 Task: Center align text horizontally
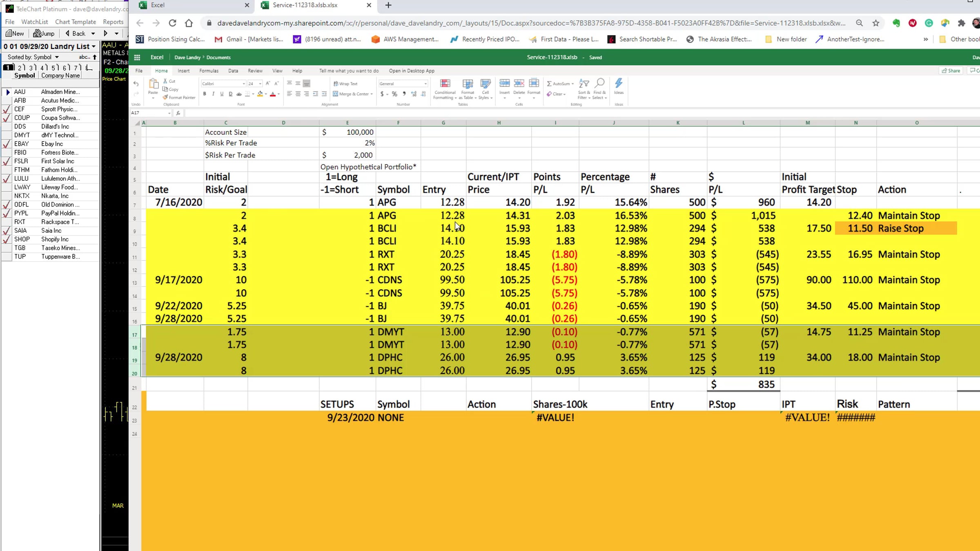pyautogui.click(x=298, y=94)
